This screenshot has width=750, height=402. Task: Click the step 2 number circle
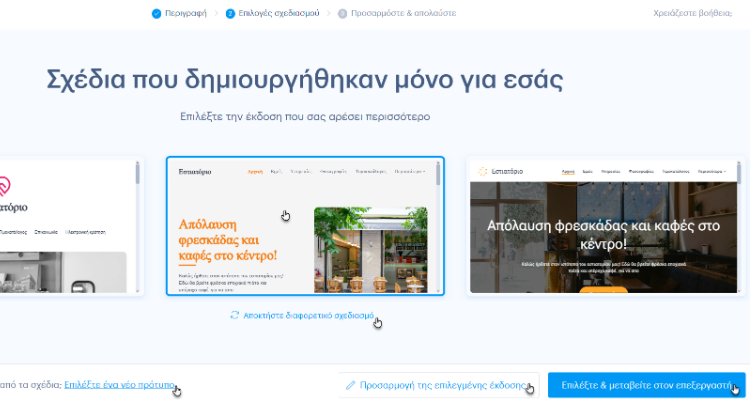click(x=230, y=14)
